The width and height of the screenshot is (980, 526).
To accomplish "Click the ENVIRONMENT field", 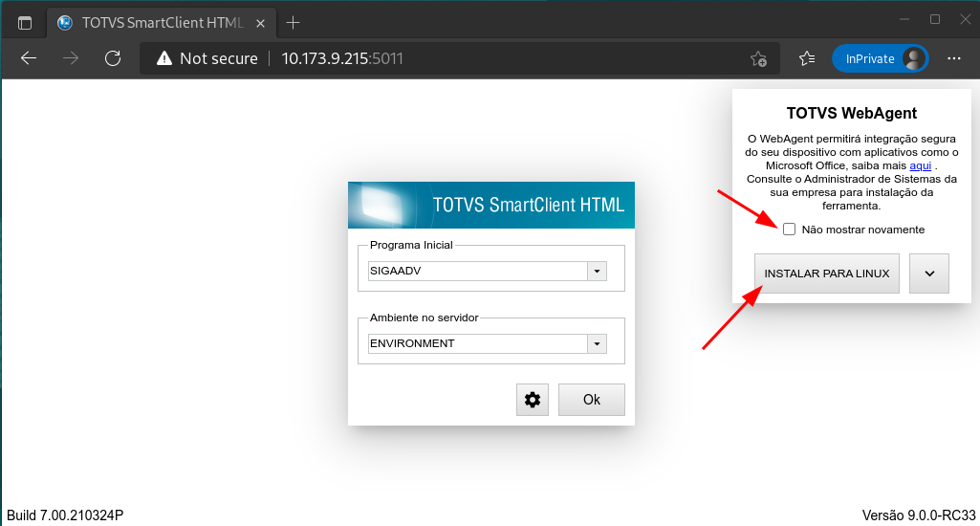I will click(477, 343).
